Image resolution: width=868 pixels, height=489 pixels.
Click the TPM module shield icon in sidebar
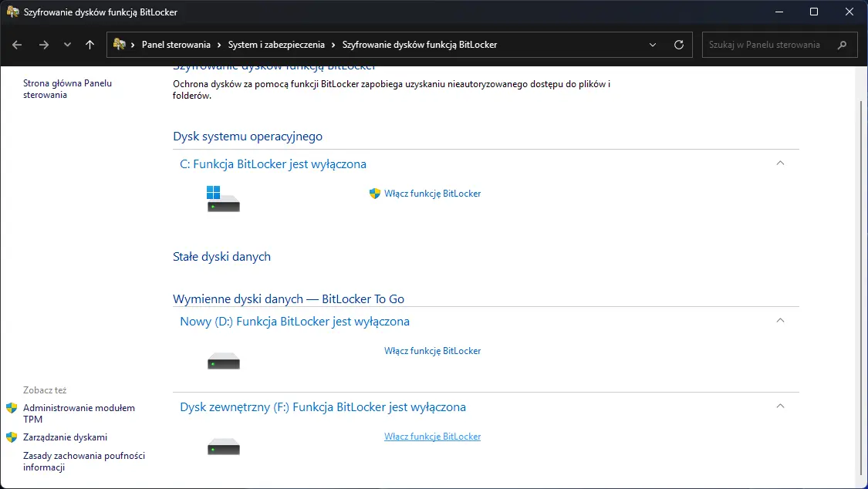point(12,408)
